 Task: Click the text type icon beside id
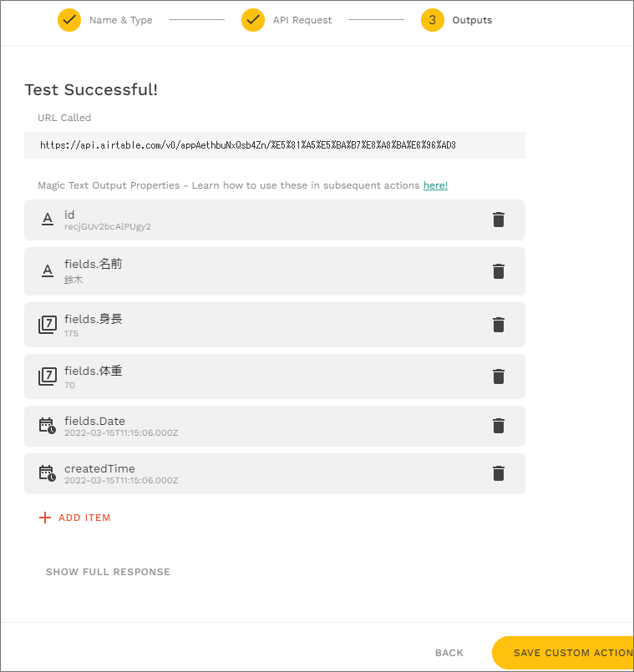(x=48, y=220)
